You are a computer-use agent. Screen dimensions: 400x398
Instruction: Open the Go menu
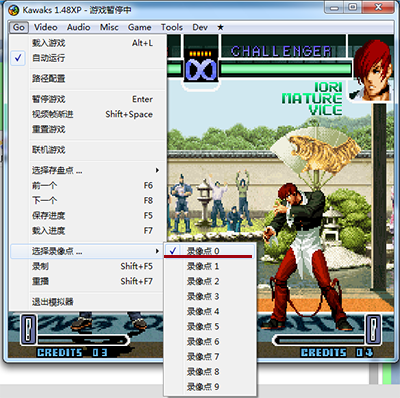click(x=19, y=27)
